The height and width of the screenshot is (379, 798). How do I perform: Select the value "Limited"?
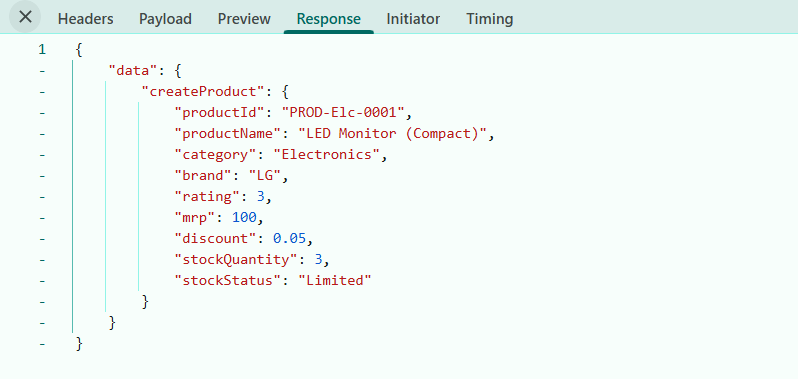click(x=335, y=281)
